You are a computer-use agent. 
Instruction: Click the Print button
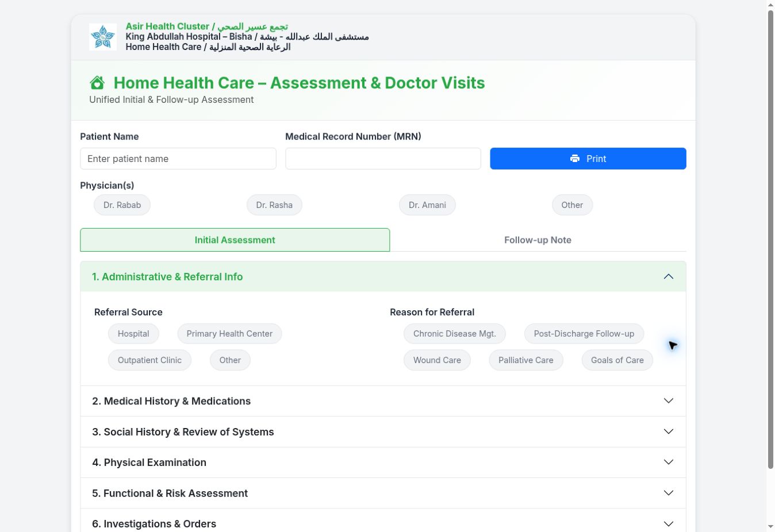[x=588, y=159]
